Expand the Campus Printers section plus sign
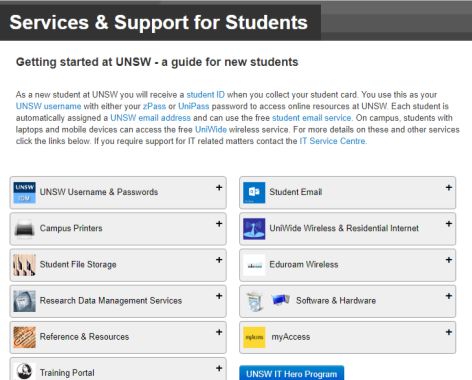 tap(219, 224)
